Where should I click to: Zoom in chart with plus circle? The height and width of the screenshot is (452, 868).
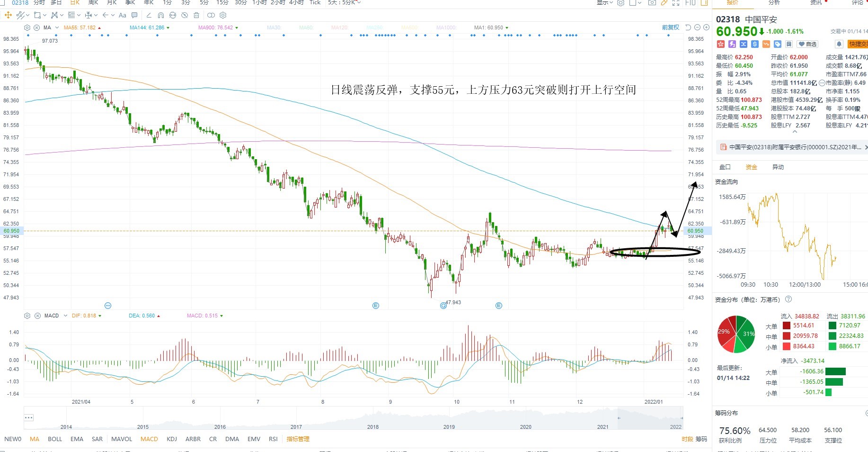click(706, 27)
